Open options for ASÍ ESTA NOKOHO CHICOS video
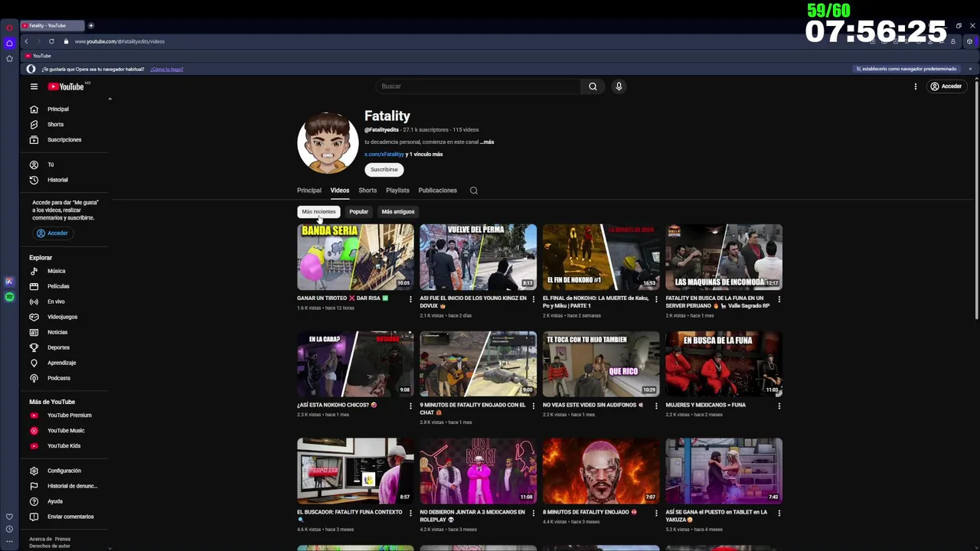This screenshot has height=551, width=980. point(410,406)
